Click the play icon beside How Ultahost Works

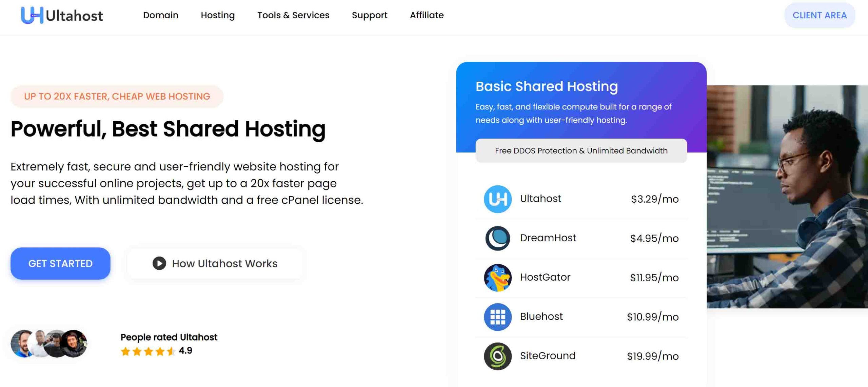click(159, 263)
